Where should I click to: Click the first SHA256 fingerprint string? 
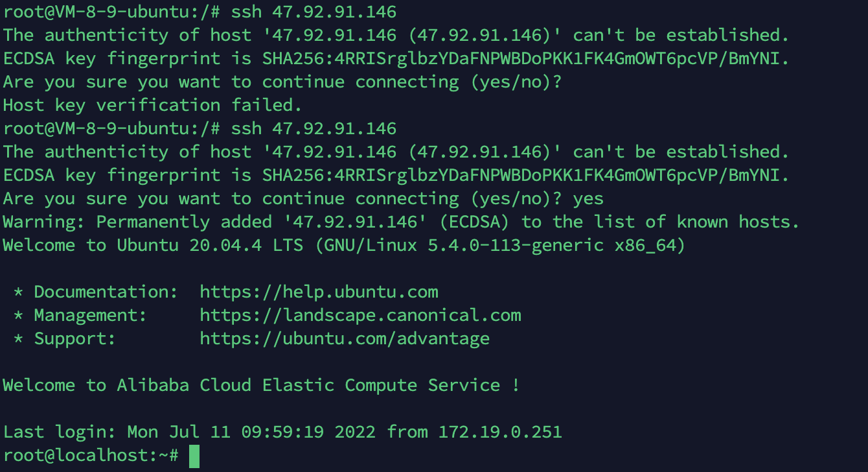(526, 58)
